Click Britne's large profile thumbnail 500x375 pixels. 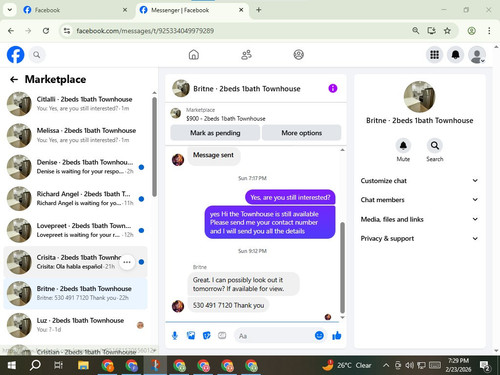click(x=419, y=97)
